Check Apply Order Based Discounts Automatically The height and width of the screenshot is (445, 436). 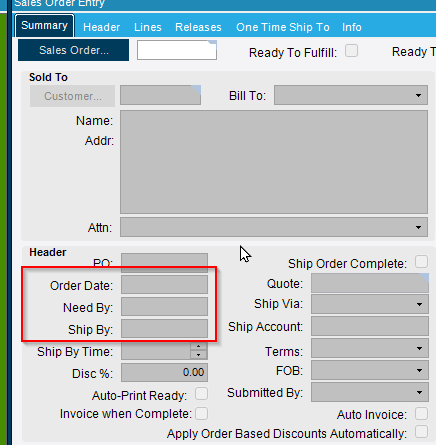click(x=421, y=431)
